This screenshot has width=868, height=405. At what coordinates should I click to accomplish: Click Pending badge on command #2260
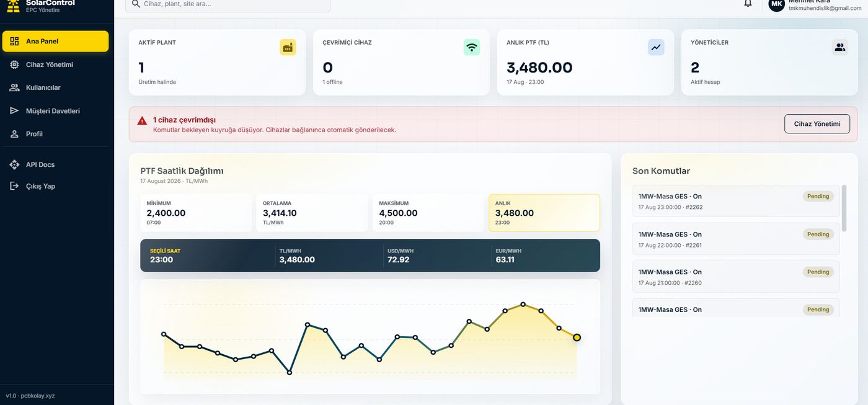818,272
